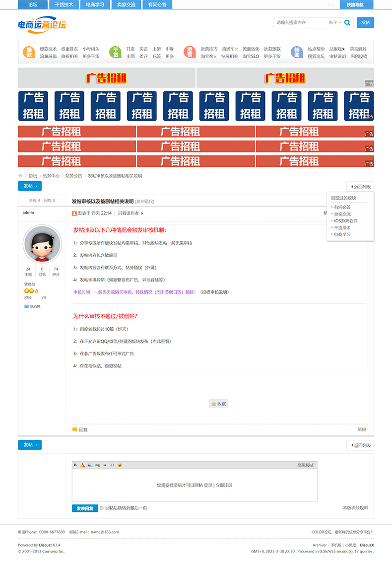The height and width of the screenshot is (562, 392).
Task: Open the 电商学习 nav tab
Action: (95, 4)
